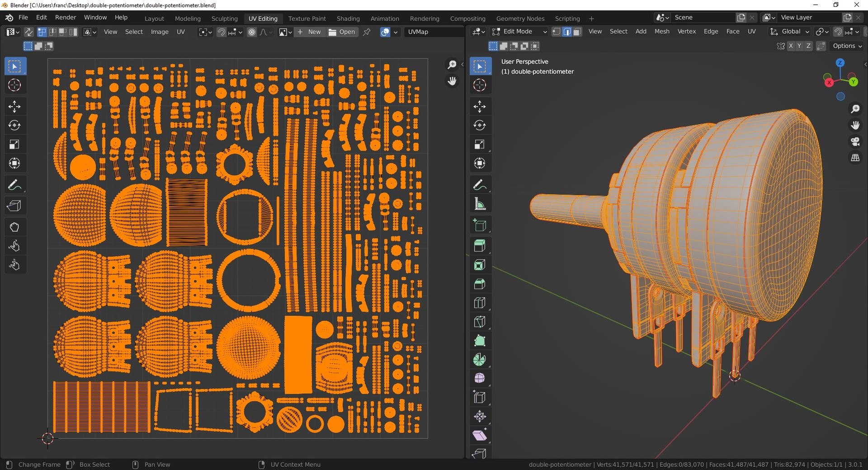This screenshot has height=470, width=868.
Task: Toggle orthographic perspective grid icon
Action: (855, 158)
